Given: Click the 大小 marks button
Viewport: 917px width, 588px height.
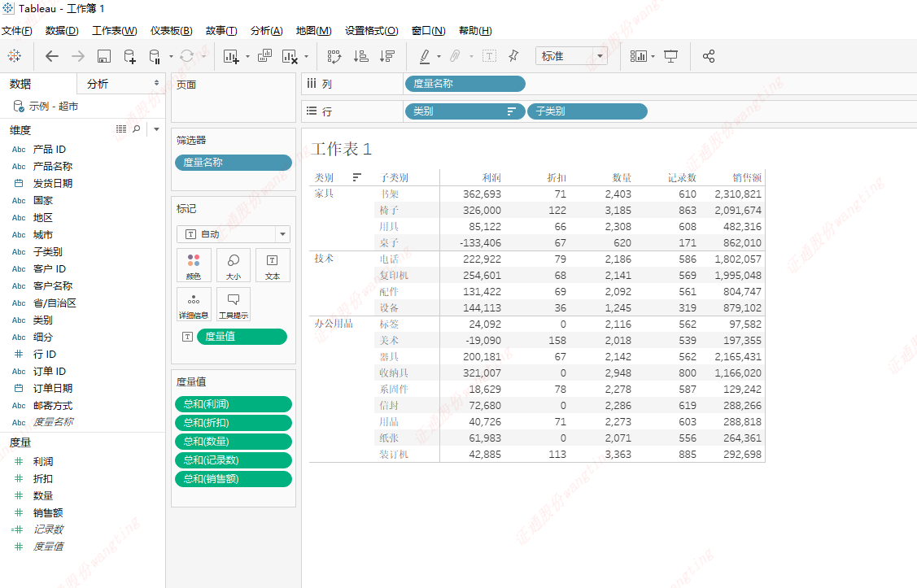Looking at the screenshot, I should click(234, 265).
